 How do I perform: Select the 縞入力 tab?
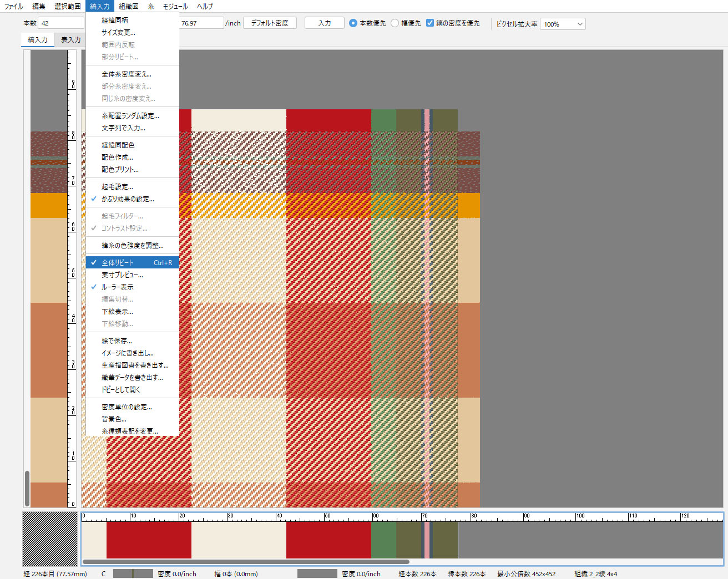point(38,40)
